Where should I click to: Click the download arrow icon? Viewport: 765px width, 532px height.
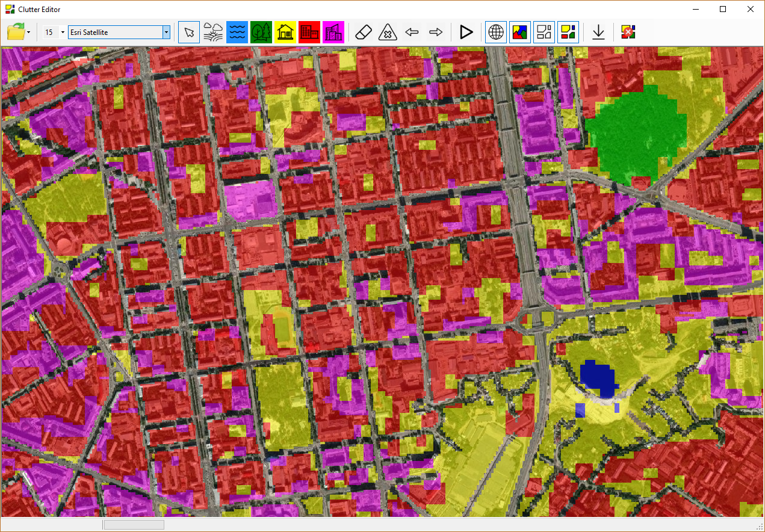click(x=598, y=32)
